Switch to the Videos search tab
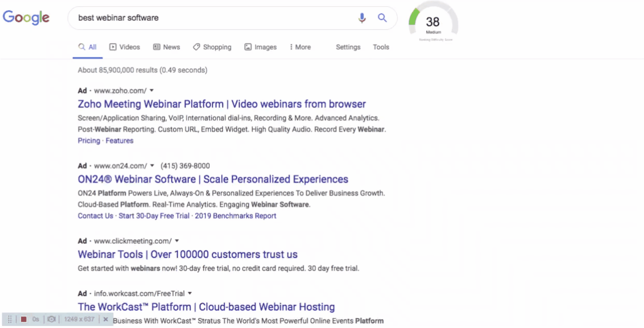 pos(124,47)
